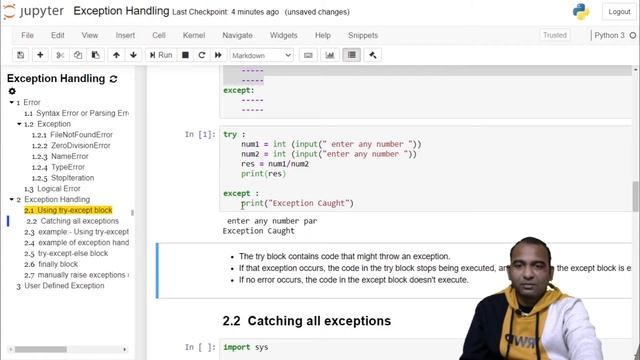Restart the kernel circular arrow icon
Screen dimensions: 640x360
(202, 55)
